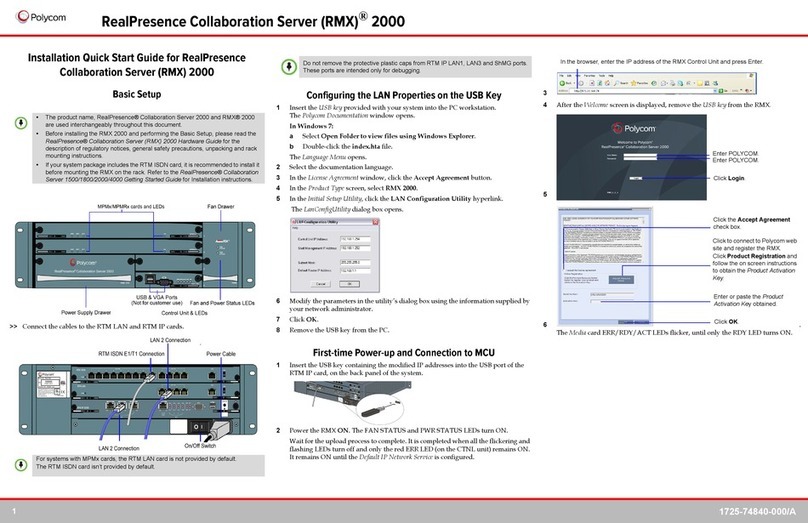808x523 pixels.
Task: Click the note icon beside the MPMx cards note
Action: [x=21, y=465]
